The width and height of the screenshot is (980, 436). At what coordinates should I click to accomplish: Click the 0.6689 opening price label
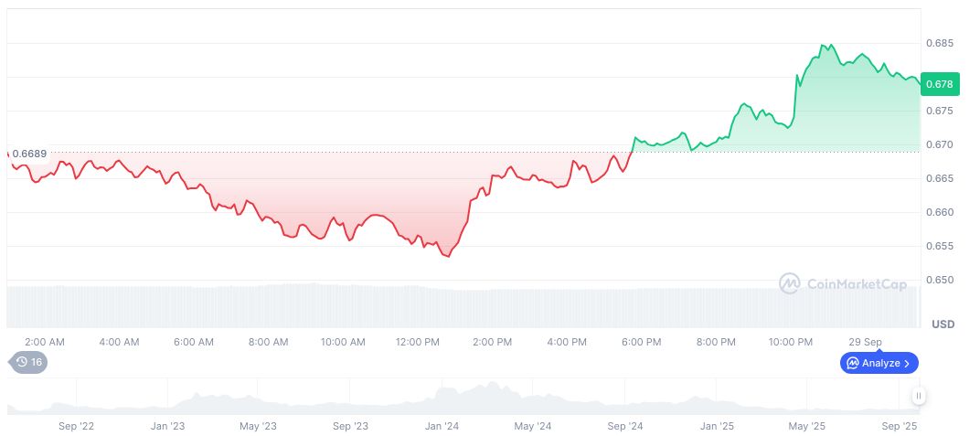click(29, 154)
